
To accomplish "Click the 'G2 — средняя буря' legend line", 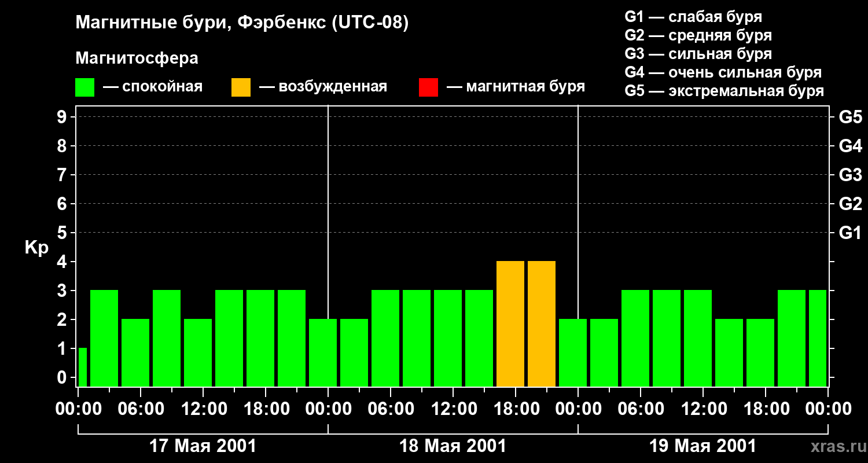I will tap(698, 35).
